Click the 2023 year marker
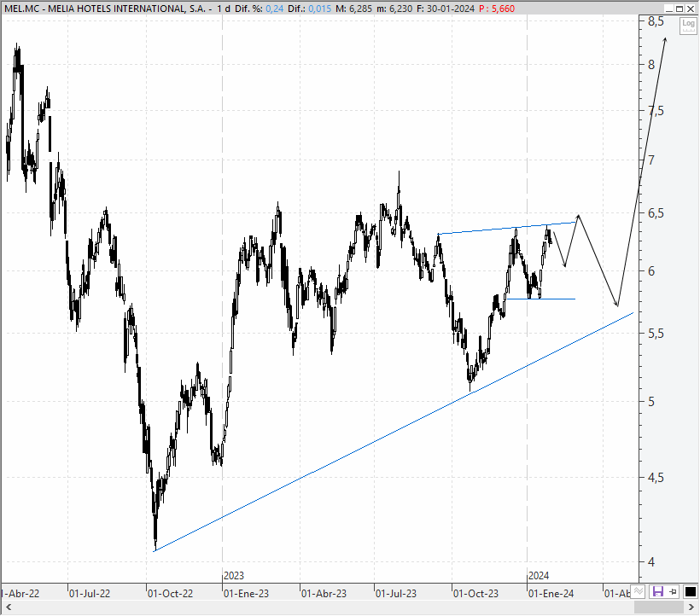The height and width of the screenshot is (616, 700). (234, 575)
